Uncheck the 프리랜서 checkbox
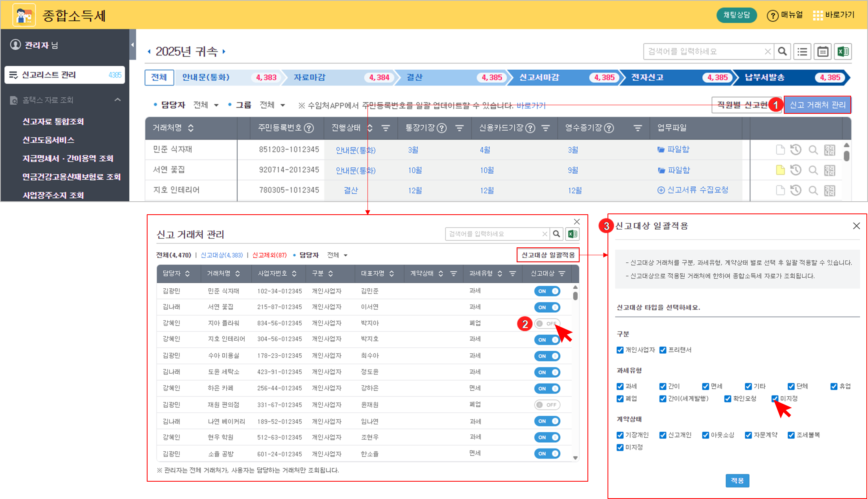Image resolution: width=868 pixels, height=499 pixels. tap(663, 350)
